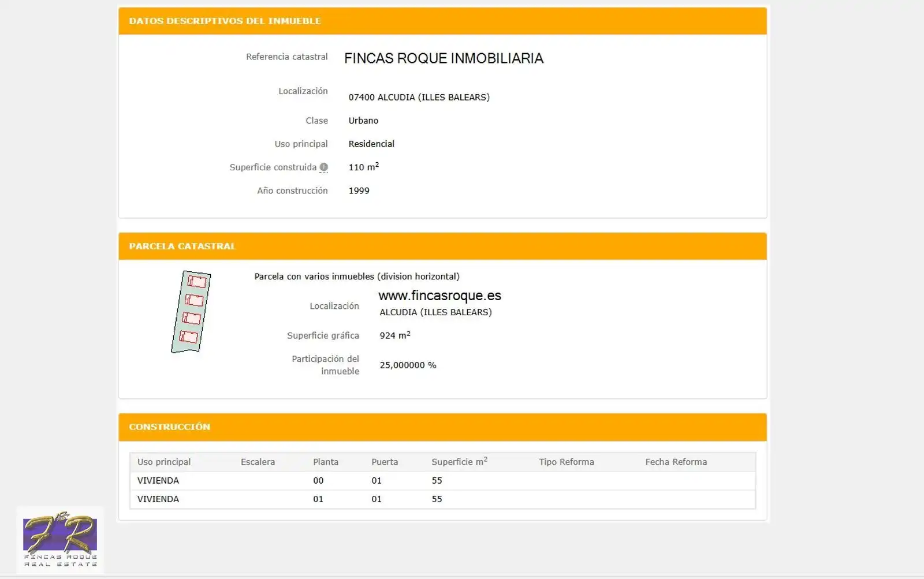Screen dimensions: 924x579
Task: Click the Fincas Roque Real Estate logo
Action: [x=60, y=539]
